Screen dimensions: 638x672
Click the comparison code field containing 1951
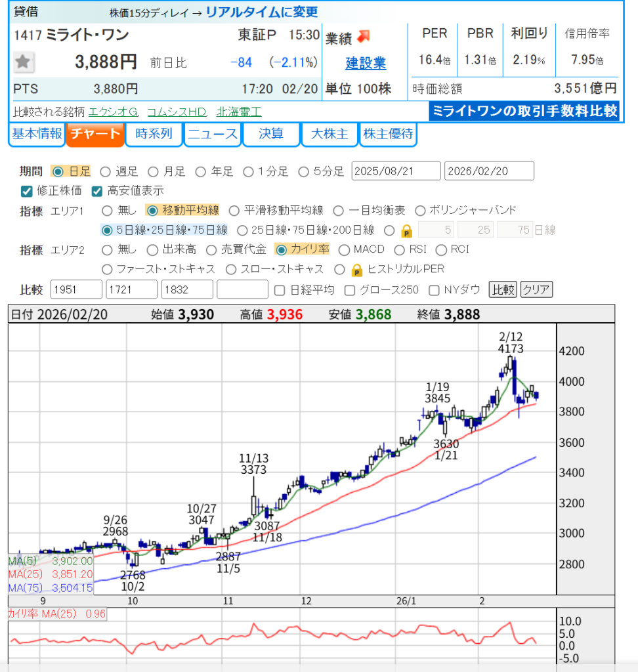[75, 289]
